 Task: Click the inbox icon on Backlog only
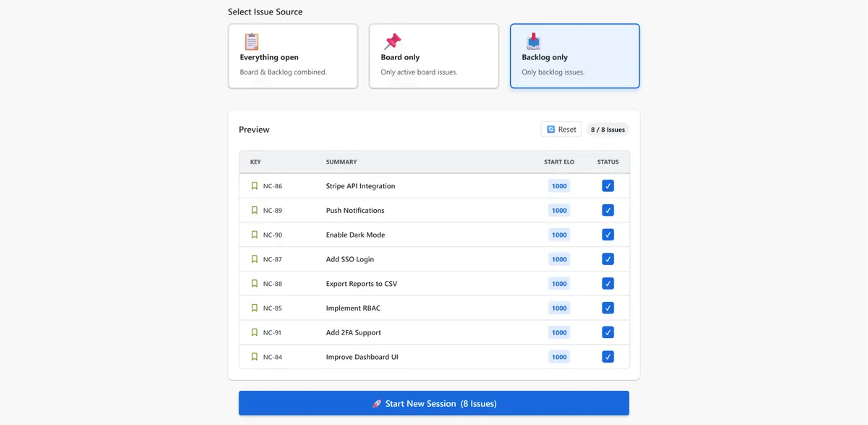[x=533, y=41]
